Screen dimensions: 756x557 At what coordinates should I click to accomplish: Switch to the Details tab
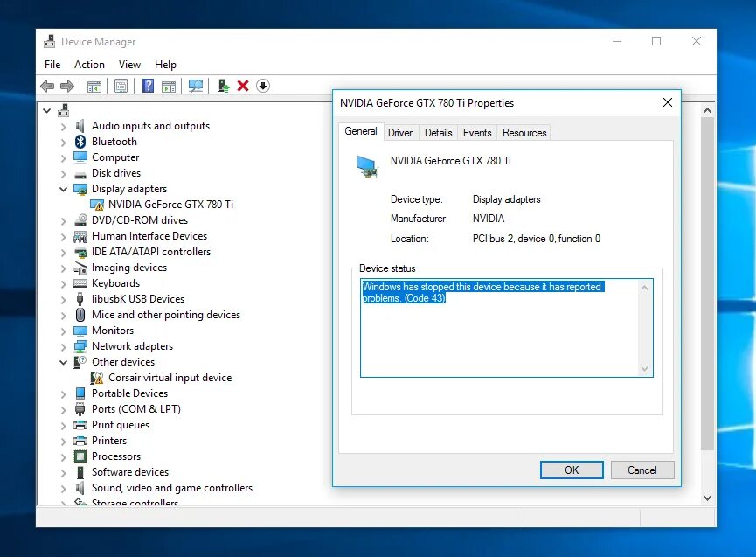point(438,133)
